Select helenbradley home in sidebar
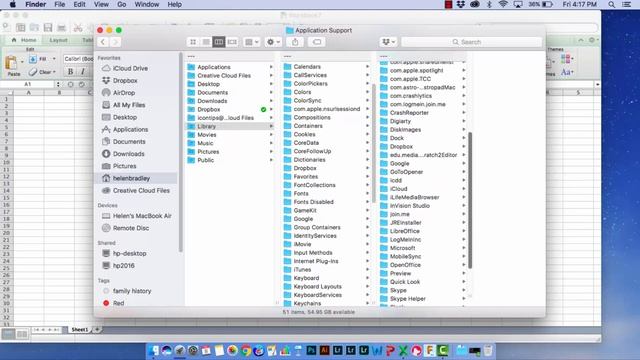Image resolution: width=640 pixels, height=360 pixels. click(x=131, y=178)
